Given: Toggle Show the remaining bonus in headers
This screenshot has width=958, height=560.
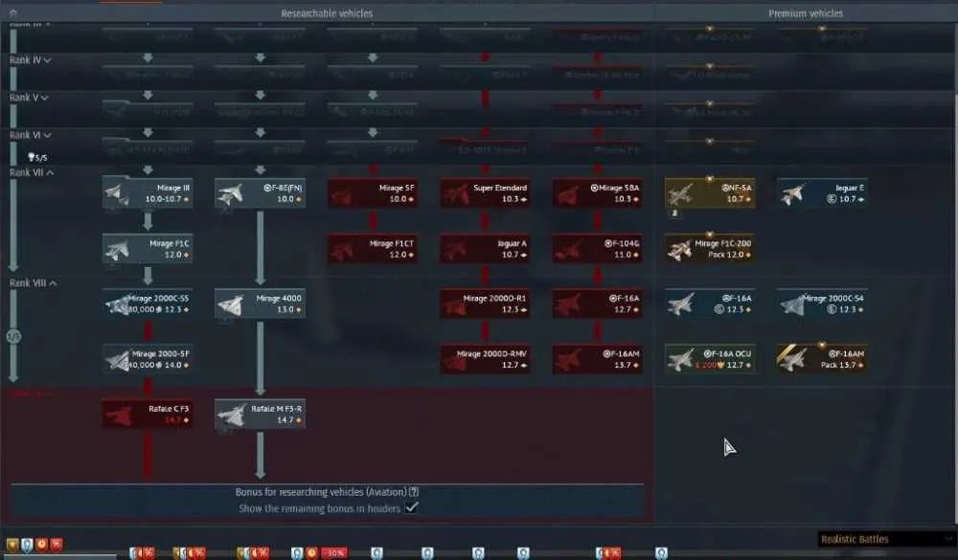Looking at the screenshot, I should click(x=411, y=507).
